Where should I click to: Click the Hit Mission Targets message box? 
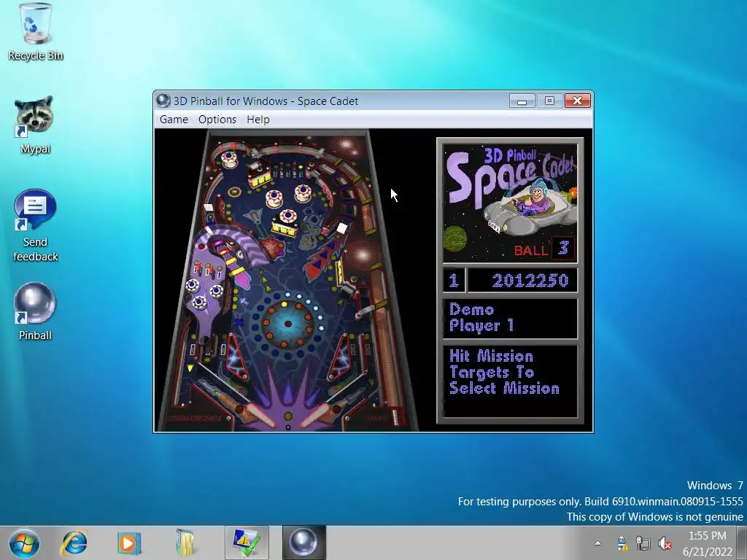(x=510, y=381)
